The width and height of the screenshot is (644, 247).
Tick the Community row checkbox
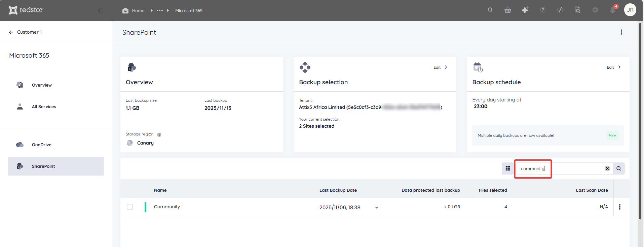tap(130, 207)
